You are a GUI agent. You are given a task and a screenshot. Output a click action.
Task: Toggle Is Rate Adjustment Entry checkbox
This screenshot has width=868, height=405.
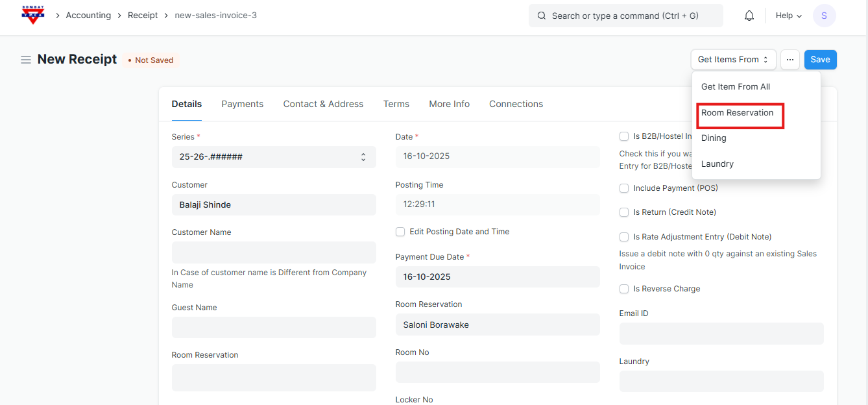624,237
